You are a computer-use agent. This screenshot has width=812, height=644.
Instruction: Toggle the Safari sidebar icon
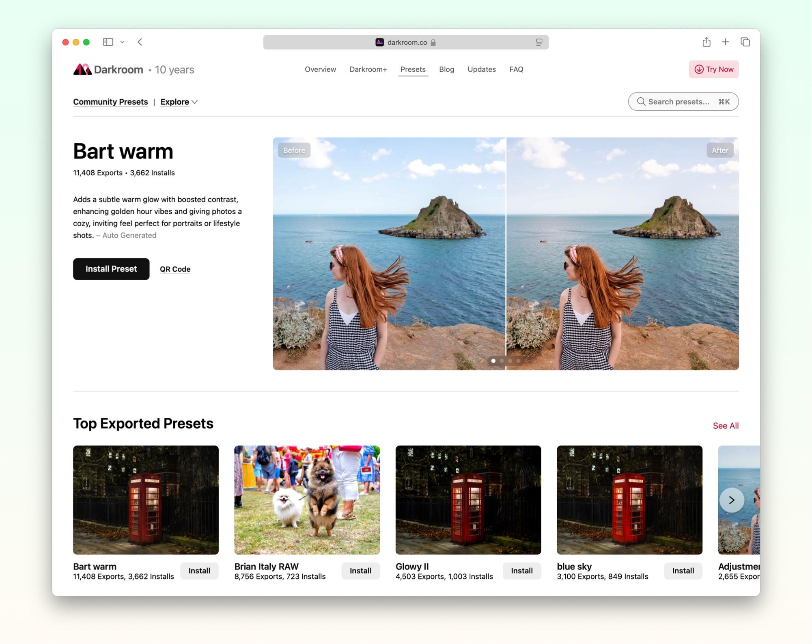108,42
